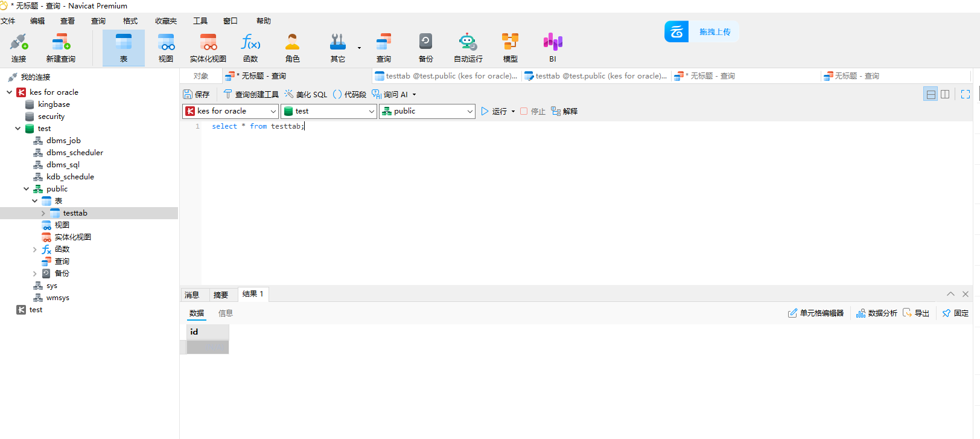This screenshot has width=980, height=439.
Task: Pin the result with 固定
Action: click(x=955, y=313)
